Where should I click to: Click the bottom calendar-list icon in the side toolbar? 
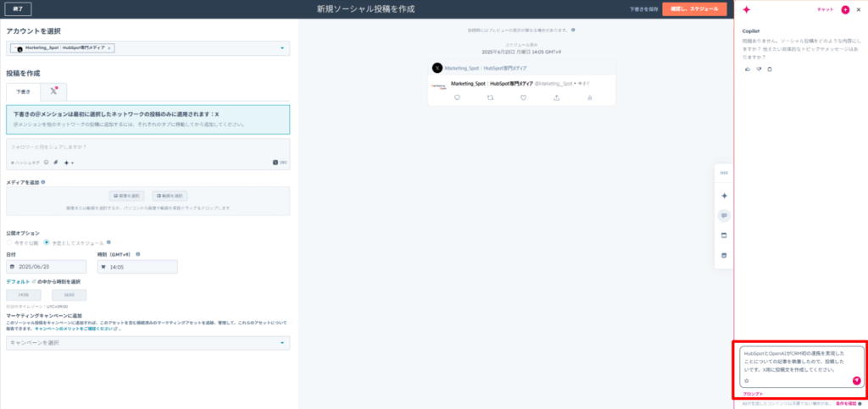(x=724, y=256)
